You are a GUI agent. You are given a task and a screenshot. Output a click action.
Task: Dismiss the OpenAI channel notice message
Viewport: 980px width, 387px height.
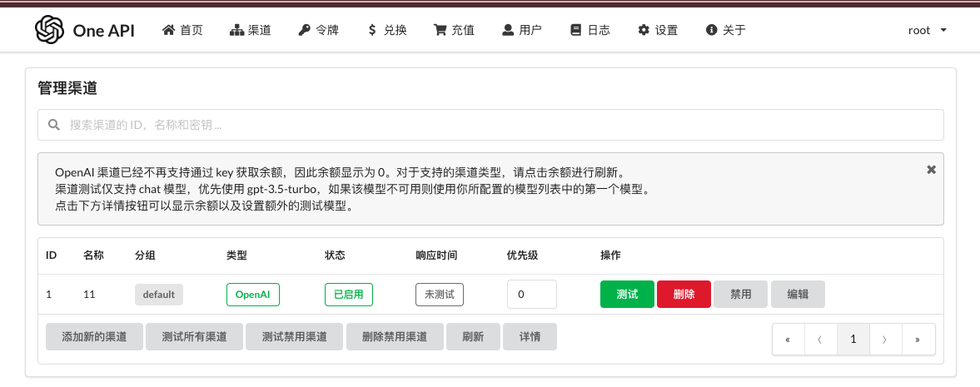point(932,170)
